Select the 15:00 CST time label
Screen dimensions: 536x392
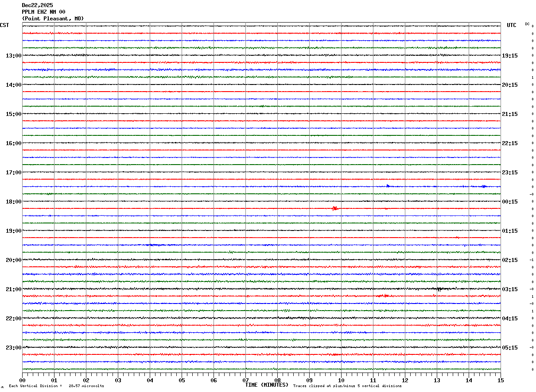coord(14,114)
